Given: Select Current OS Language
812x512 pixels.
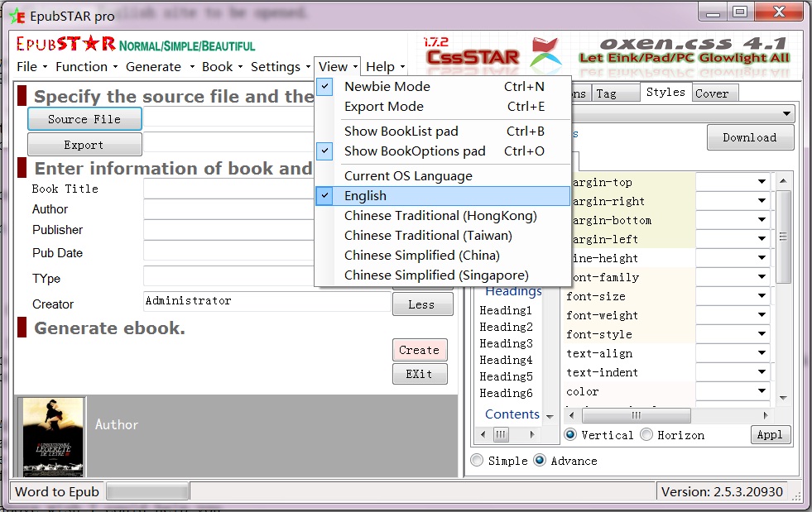Looking at the screenshot, I should tap(443, 176).
